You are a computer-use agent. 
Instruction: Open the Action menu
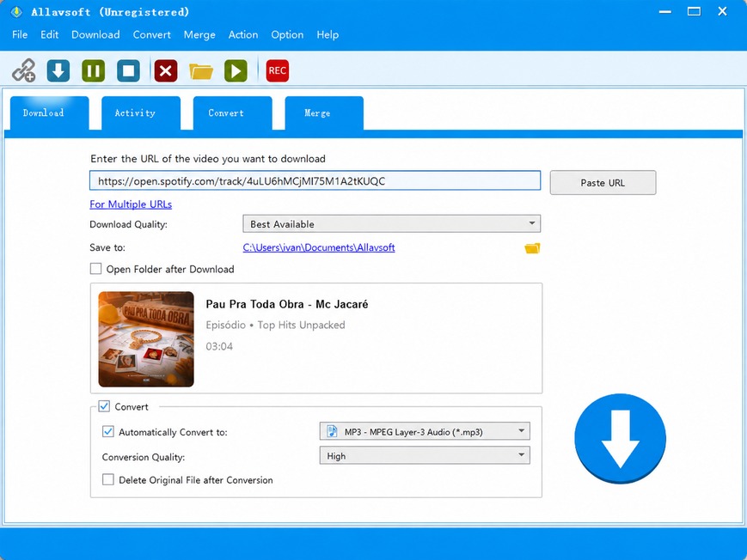click(243, 34)
